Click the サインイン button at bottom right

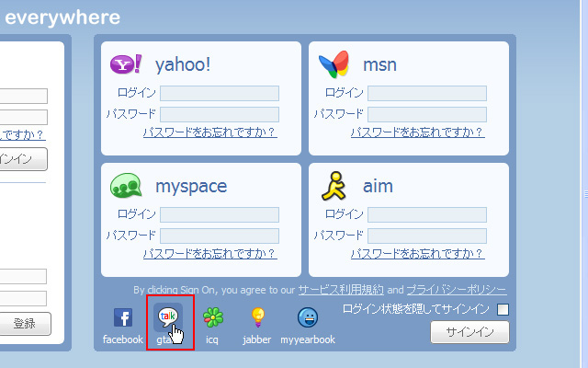coord(469,332)
